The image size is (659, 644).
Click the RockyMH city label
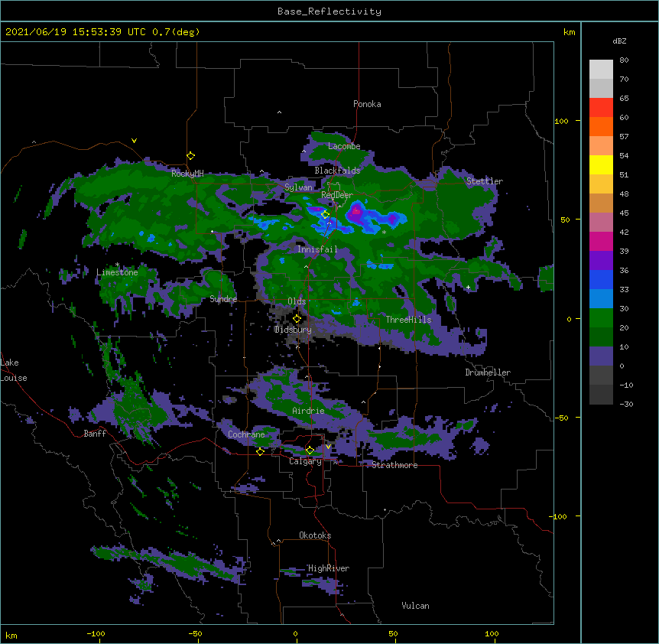click(187, 173)
